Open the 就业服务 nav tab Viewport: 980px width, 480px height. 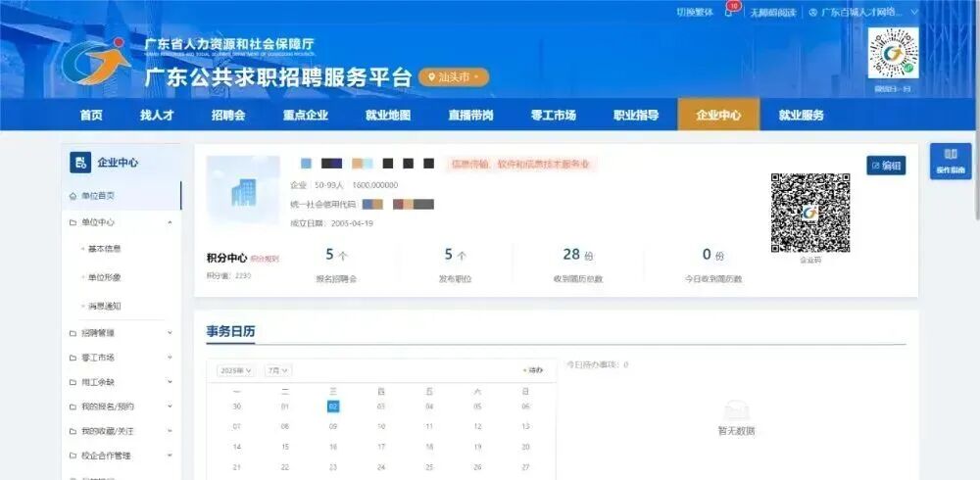click(x=802, y=115)
